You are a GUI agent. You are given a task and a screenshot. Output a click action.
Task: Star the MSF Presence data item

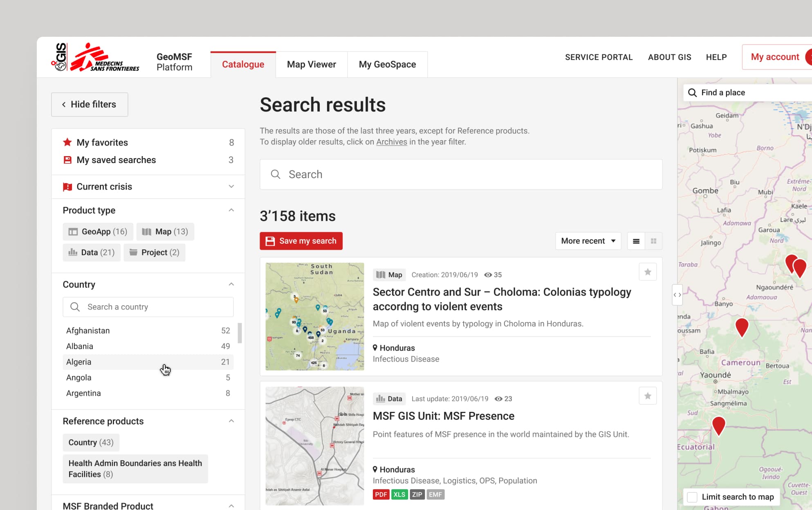[x=648, y=396]
